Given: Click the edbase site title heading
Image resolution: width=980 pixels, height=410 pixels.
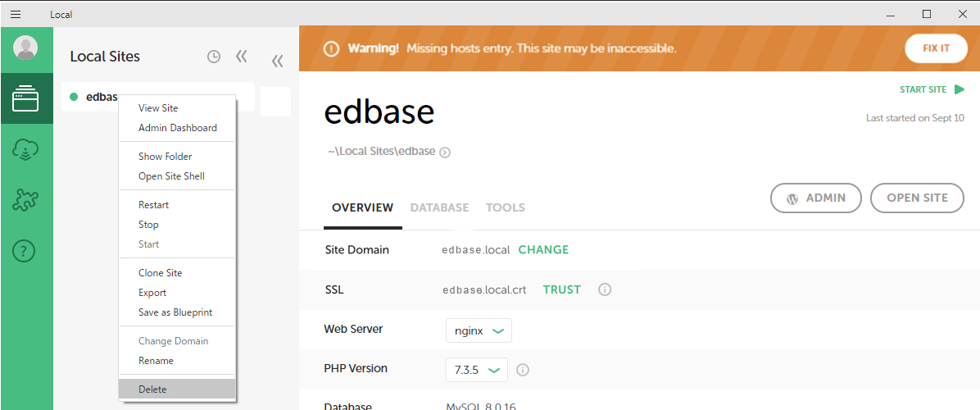Looking at the screenshot, I should (x=379, y=112).
